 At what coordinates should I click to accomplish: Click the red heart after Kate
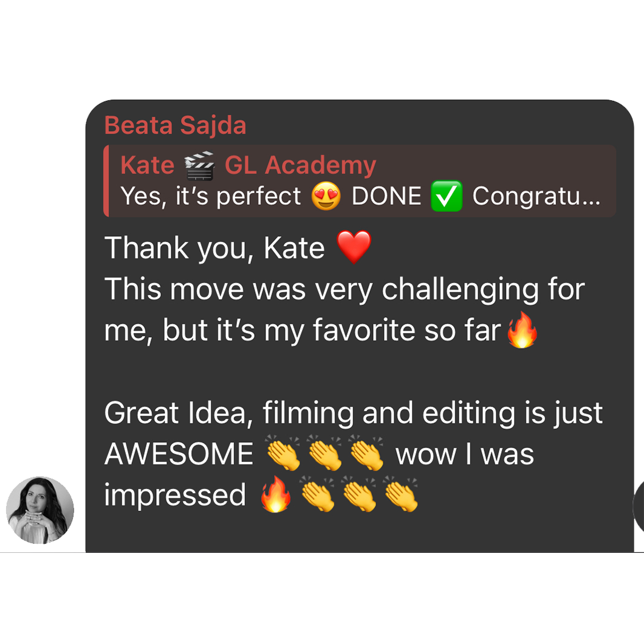354,247
